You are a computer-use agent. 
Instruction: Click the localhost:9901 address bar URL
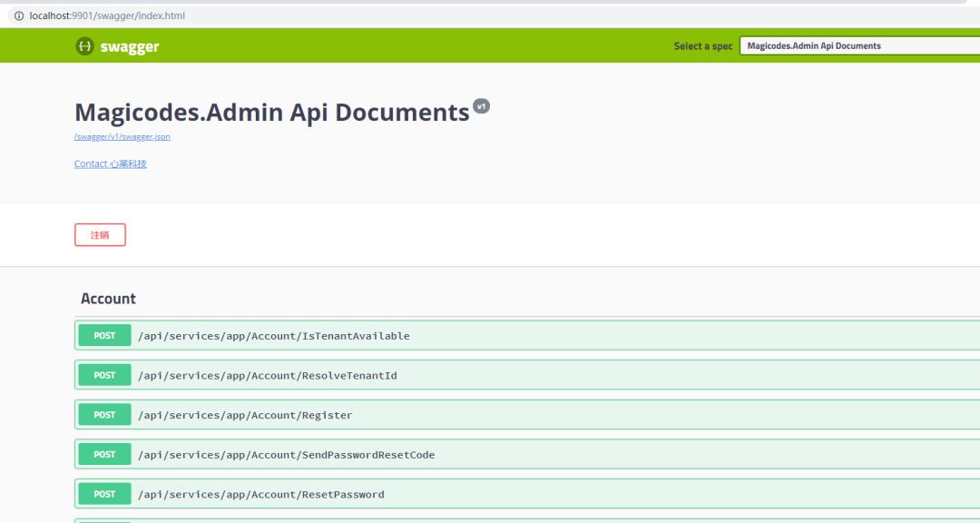tap(107, 15)
